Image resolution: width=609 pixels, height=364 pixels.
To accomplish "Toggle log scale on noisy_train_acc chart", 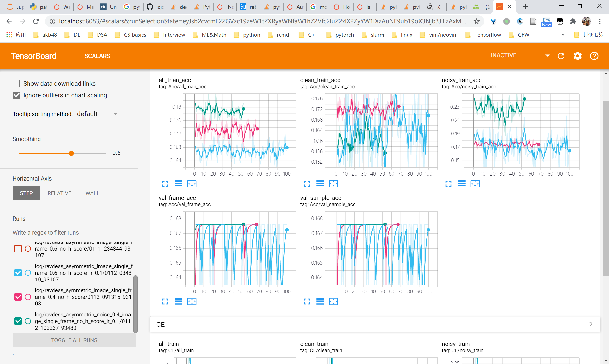I will point(462,184).
